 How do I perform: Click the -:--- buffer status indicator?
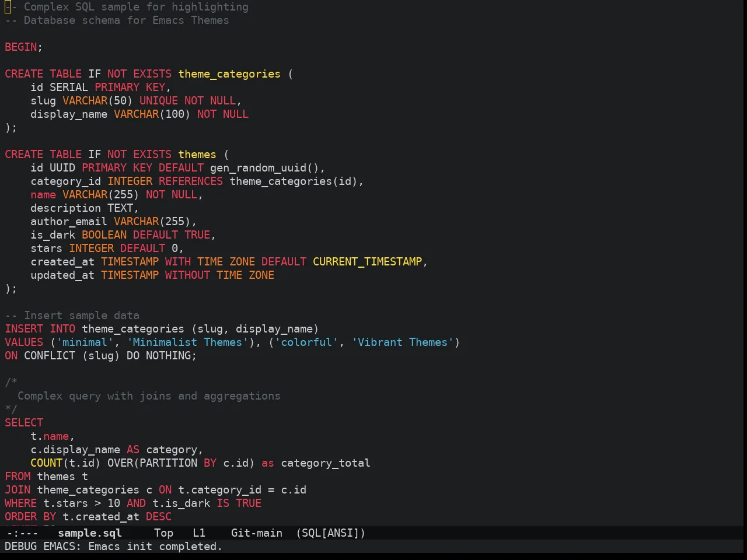pyautogui.click(x=22, y=533)
